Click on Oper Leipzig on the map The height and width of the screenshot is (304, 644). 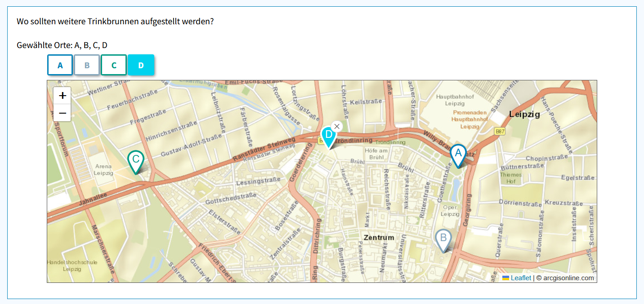450,211
